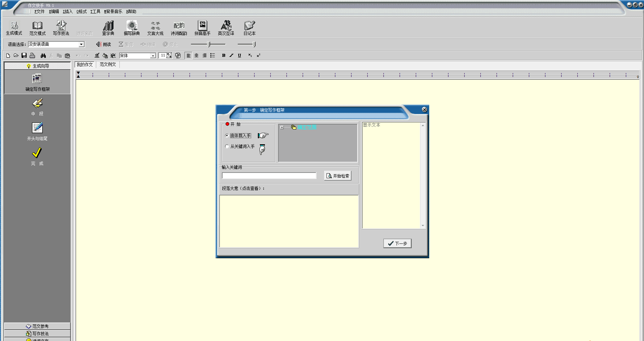The image size is (644, 341).
Task: Expand the 确定范围 tree node
Action: click(x=282, y=127)
